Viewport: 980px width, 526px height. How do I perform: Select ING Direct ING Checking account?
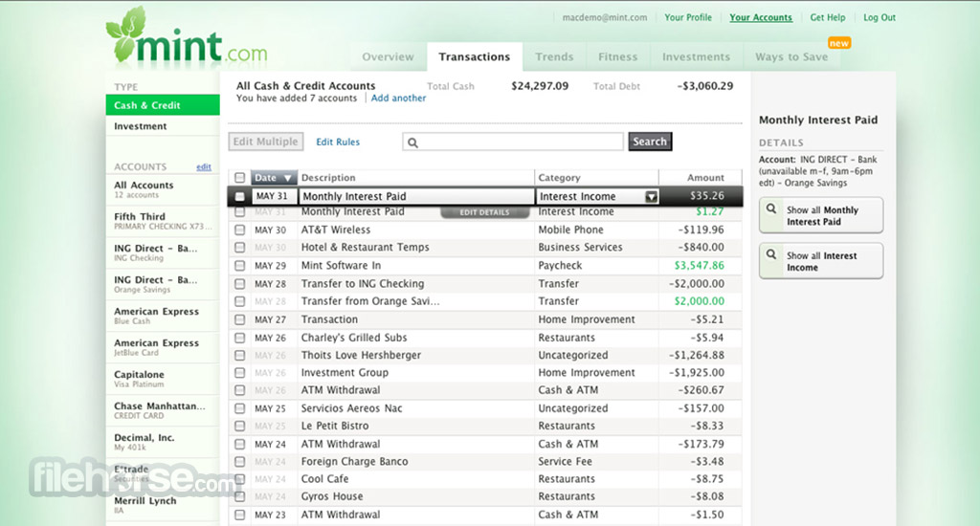tap(163, 252)
